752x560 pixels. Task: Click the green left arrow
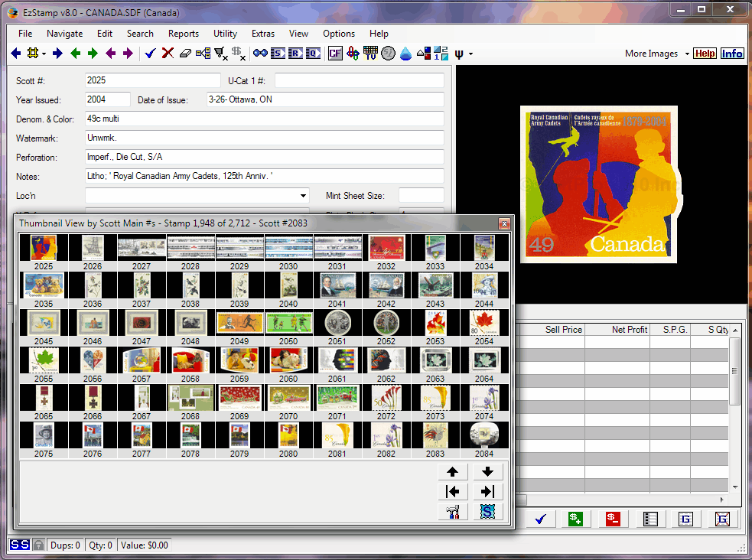(75, 54)
